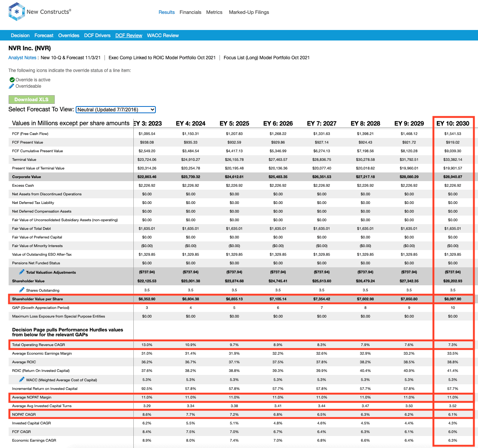Open the Results tab
The height and width of the screenshot is (448, 478).
click(167, 12)
